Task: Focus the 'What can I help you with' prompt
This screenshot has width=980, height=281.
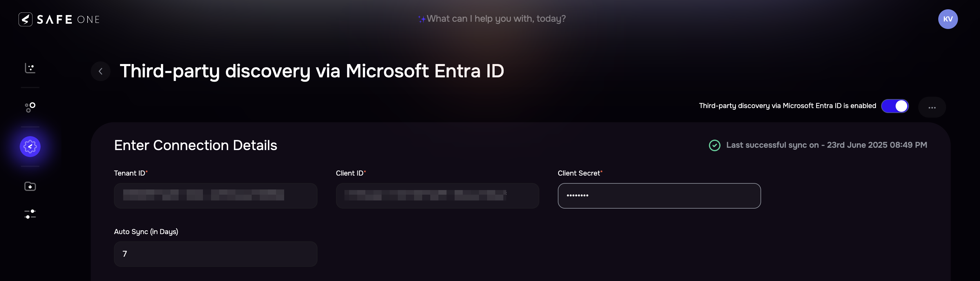Action: [496, 19]
